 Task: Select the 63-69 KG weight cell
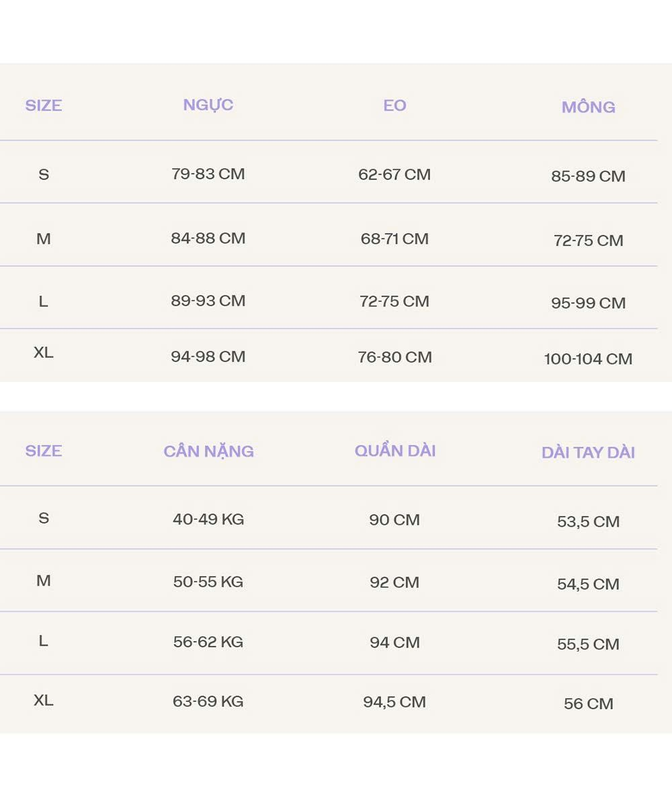coord(208,701)
